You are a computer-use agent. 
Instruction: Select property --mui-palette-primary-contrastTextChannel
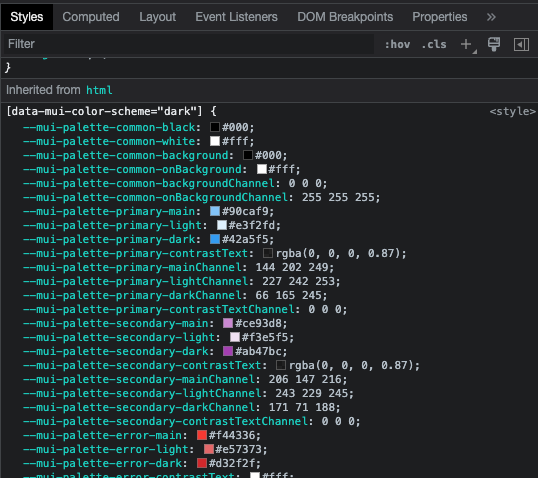[x=159, y=309]
